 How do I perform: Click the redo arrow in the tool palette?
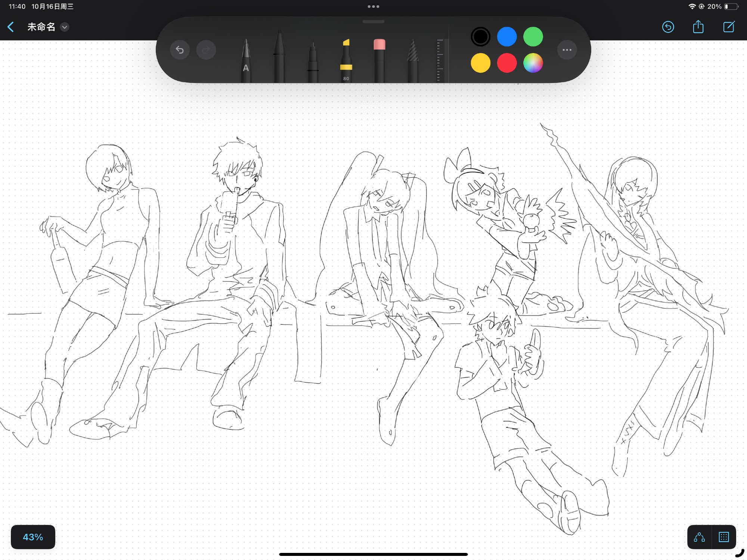coord(206,50)
